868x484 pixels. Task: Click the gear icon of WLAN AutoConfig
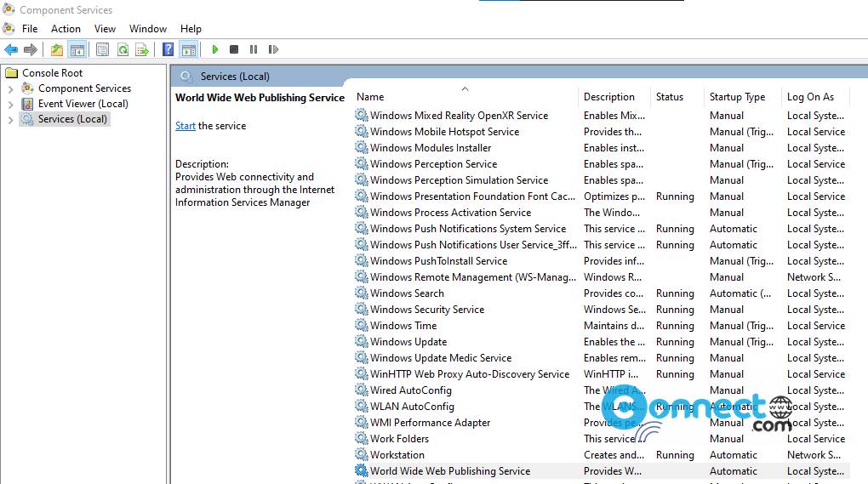362,406
